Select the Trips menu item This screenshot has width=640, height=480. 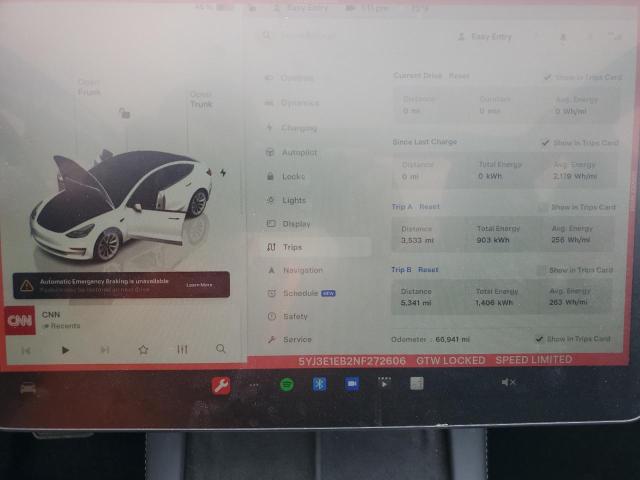[315, 247]
